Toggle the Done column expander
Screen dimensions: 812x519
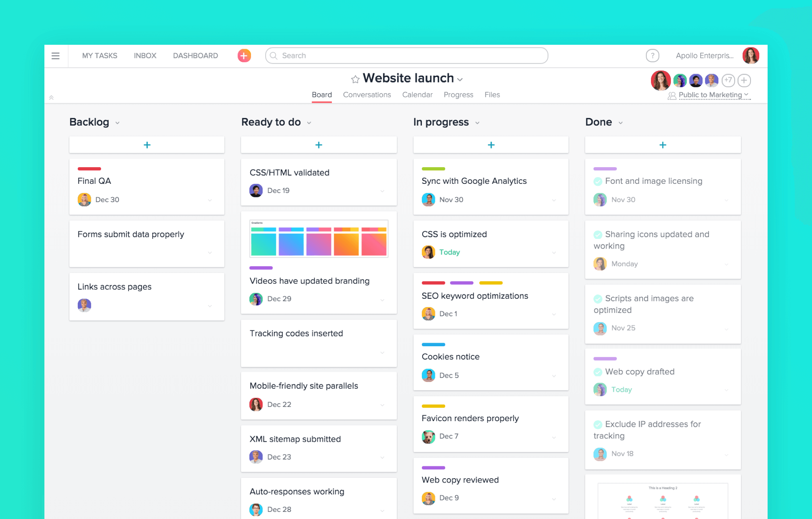[620, 122]
